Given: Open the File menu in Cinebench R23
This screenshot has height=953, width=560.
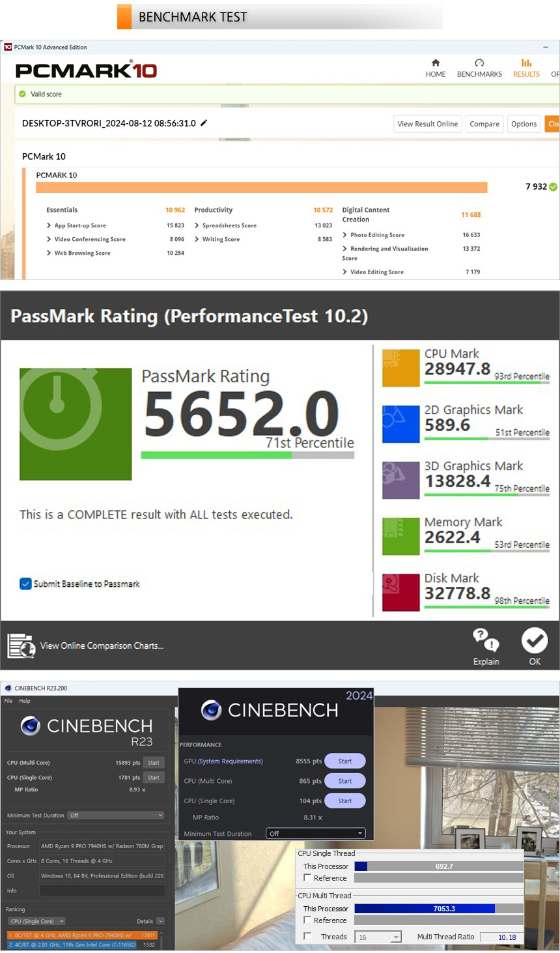Looking at the screenshot, I should point(8,701).
